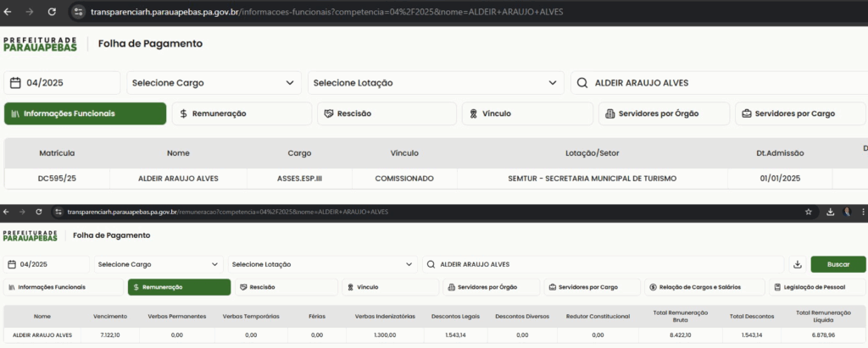Screen dimensions: 868x348
Task: Expand Selecione Lotação dropdown in upper window
Action: point(436,83)
